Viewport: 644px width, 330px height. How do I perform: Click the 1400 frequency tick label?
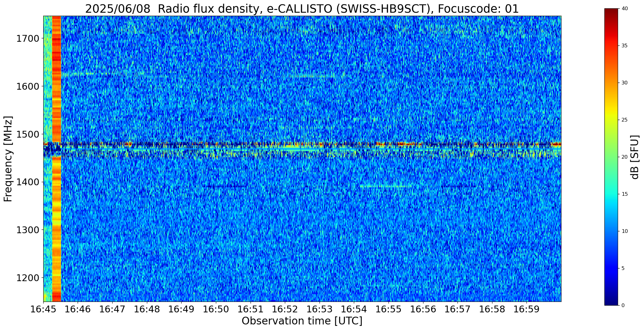click(x=27, y=182)
